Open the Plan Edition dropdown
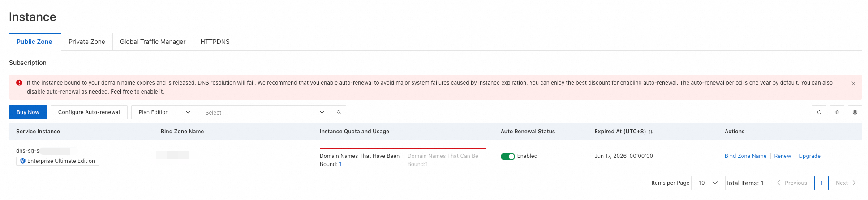Image resolution: width=868 pixels, height=200 pixels. [164, 112]
